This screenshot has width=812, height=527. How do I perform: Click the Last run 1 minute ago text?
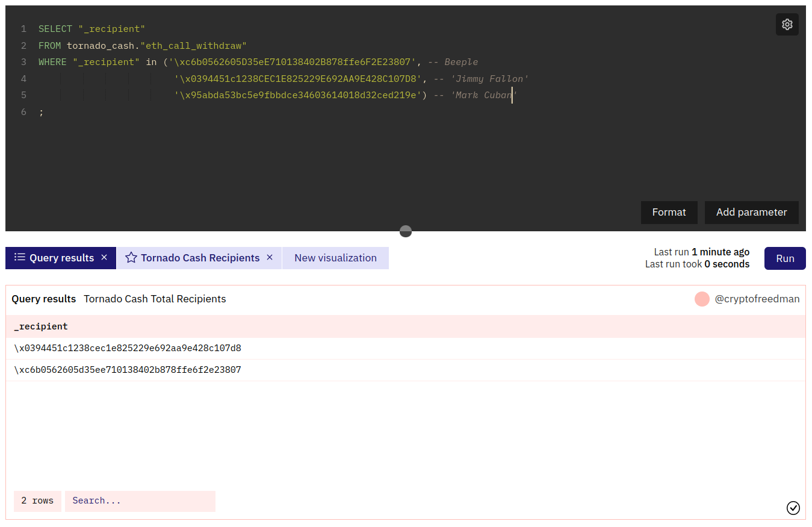click(x=702, y=252)
